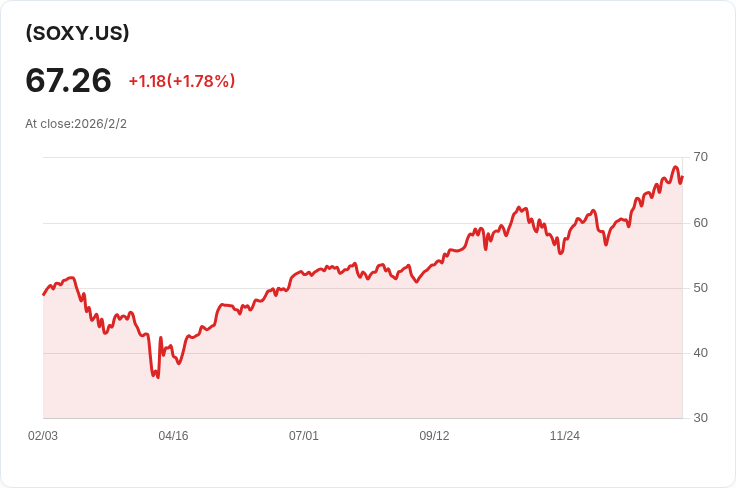Click the last data point on the line
736x488 pixels.
pyautogui.click(x=682, y=177)
